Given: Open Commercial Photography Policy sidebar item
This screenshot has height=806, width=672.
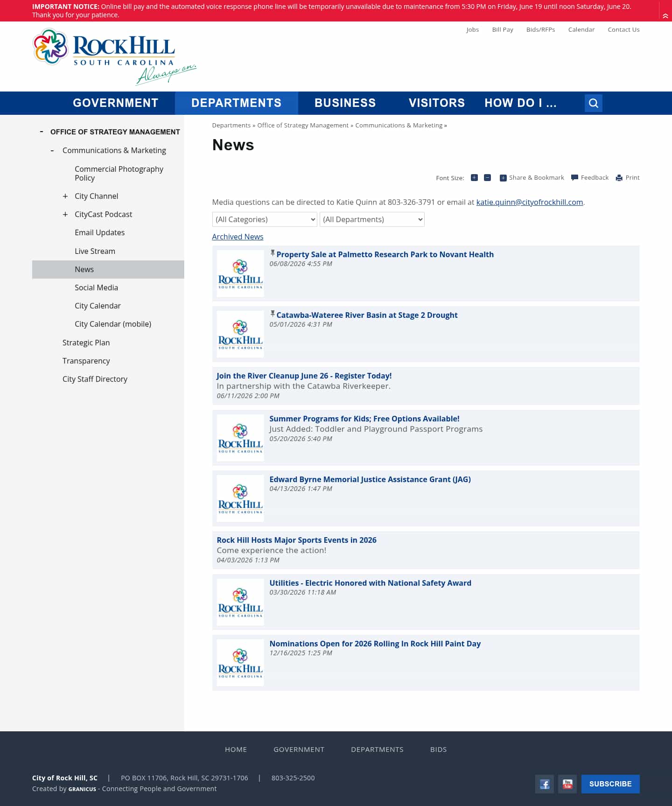Looking at the screenshot, I should pyautogui.click(x=119, y=174).
